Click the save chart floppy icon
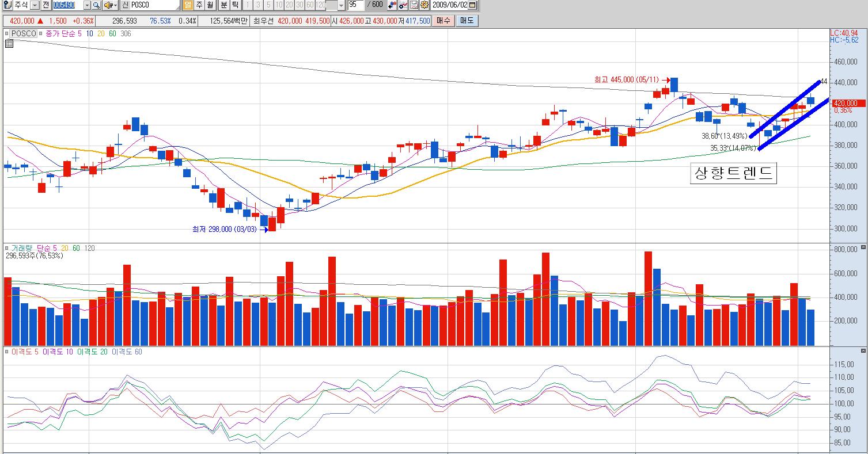Viewport: 868px width, 454px height. [x=414, y=5]
